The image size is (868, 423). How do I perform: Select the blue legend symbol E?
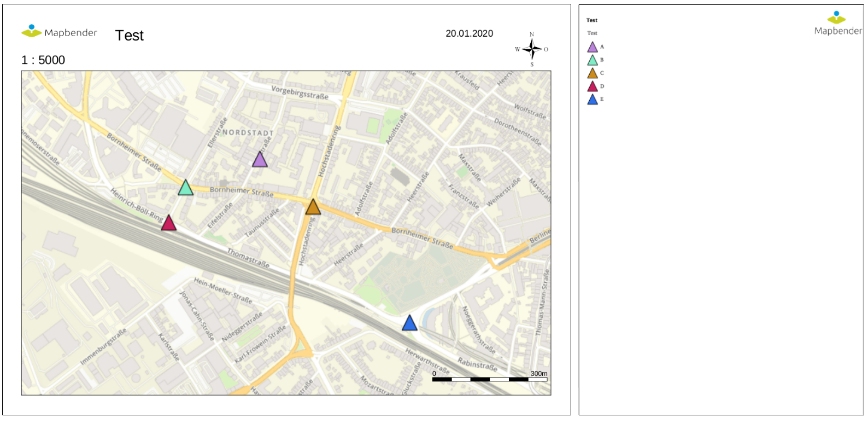tap(593, 100)
